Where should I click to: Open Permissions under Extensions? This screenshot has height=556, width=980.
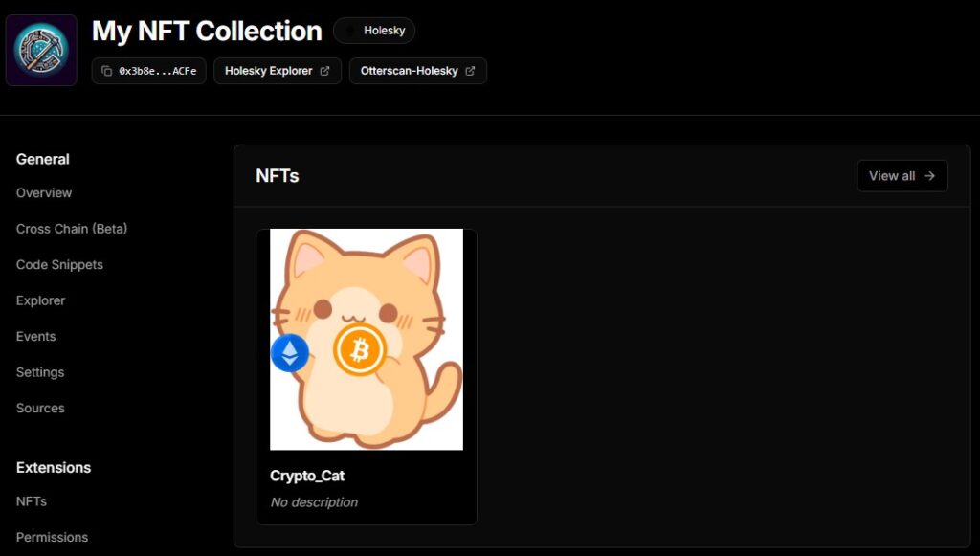pos(53,537)
